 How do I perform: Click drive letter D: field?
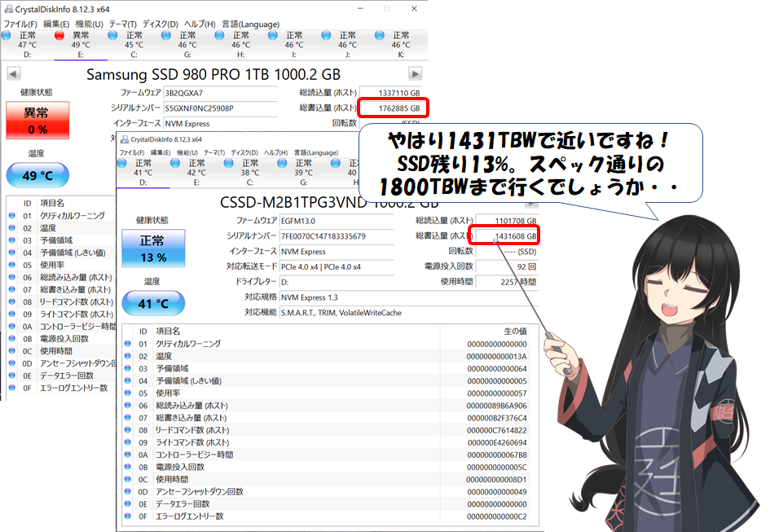coord(337,282)
